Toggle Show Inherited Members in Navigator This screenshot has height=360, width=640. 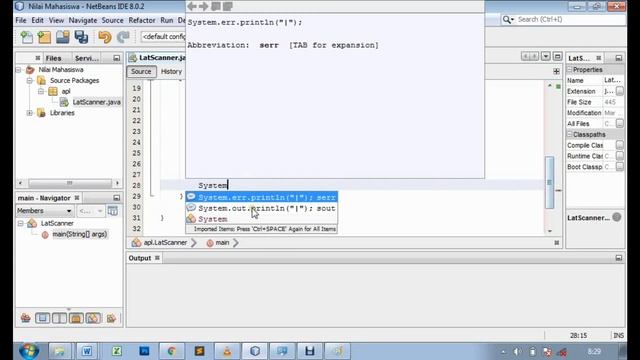[26, 318]
